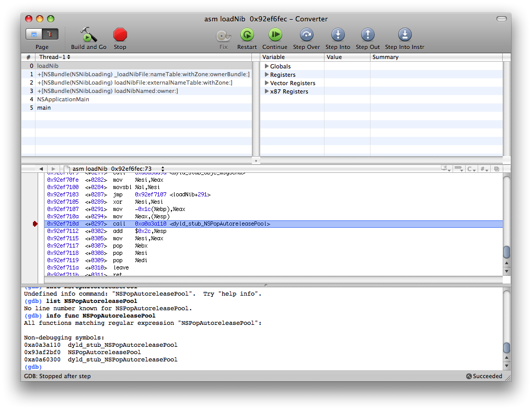Click the editor history back arrow
Screen dimensions: 532x410
(x=41, y=169)
